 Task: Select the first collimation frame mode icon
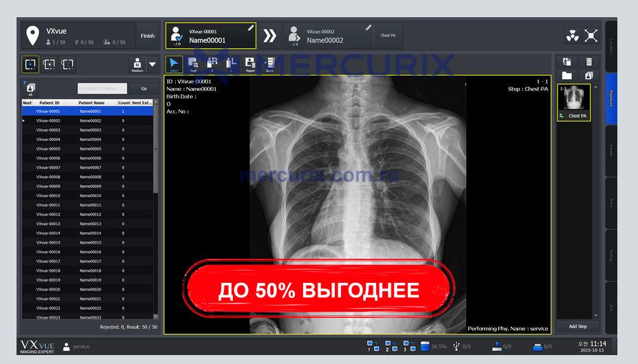click(x=30, y=64)
